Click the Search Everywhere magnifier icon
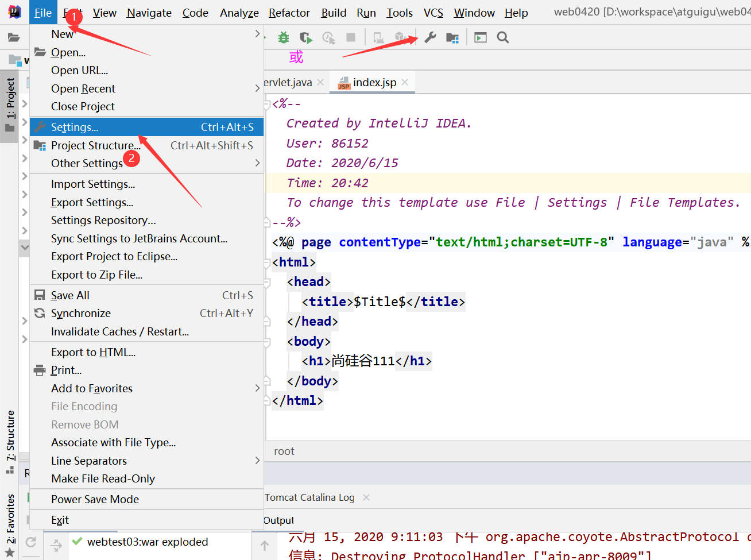 [x=503, y=37]
